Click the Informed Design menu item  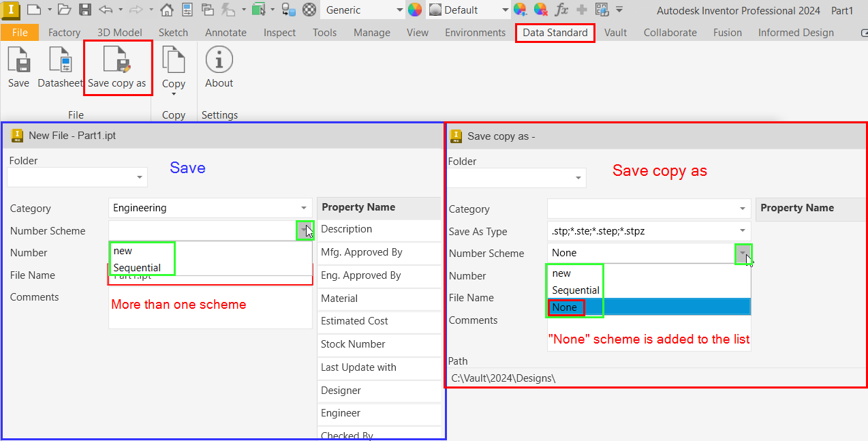796,32
